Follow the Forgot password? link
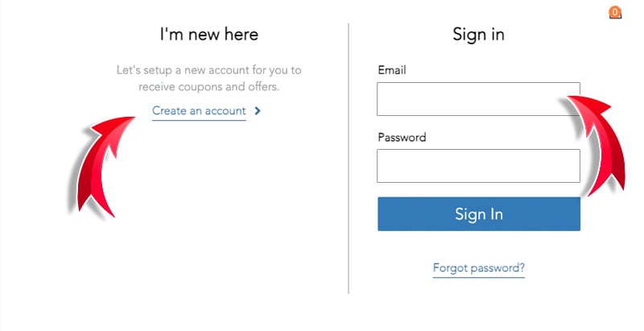The image size is (644, 331). coord(478,267)
